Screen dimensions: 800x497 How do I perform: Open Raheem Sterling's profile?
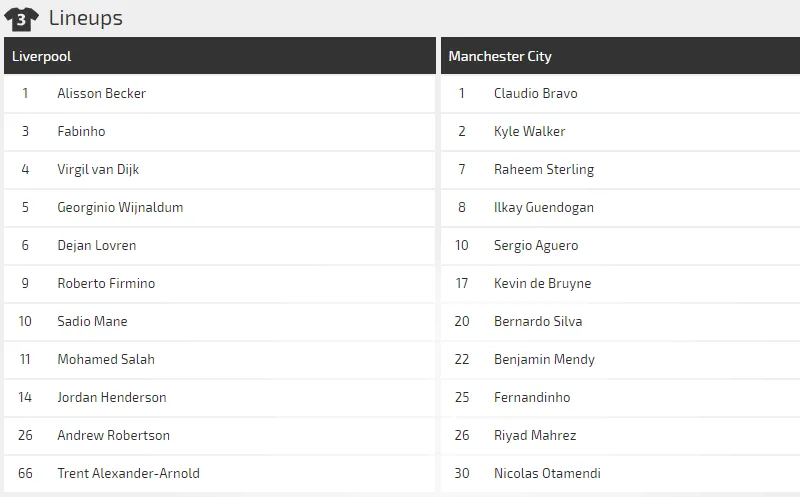click(543, 169)
